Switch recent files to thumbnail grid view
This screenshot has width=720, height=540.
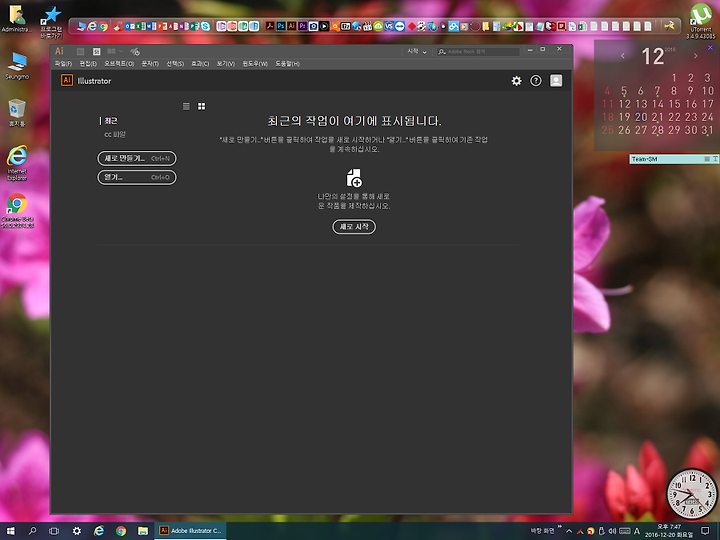click(x=202, y=107)
